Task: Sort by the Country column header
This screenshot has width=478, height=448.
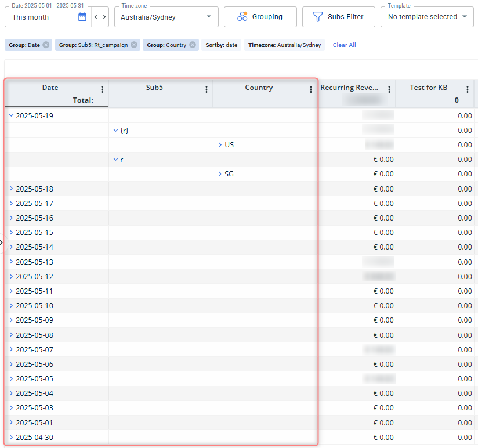Action: pos(259,88)
